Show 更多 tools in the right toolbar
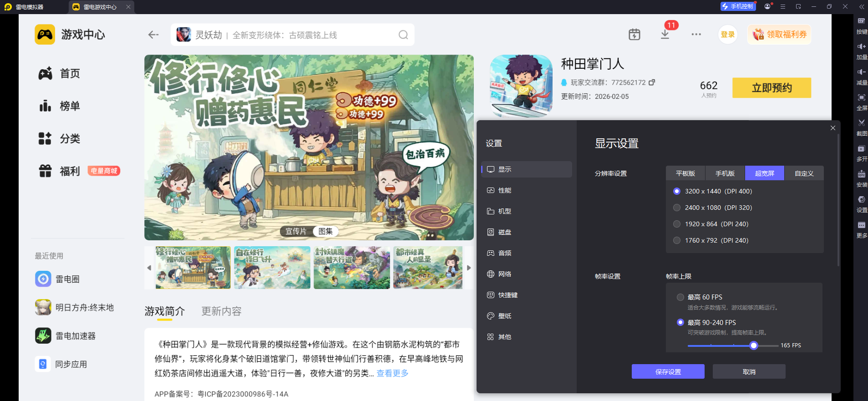This screenshot has height=401, width=868. tap(862, 230)
